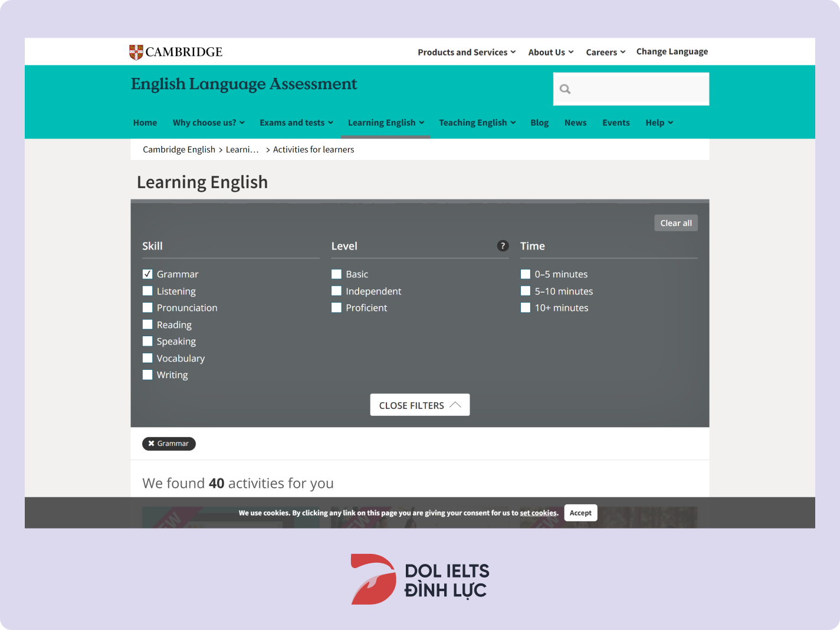
Task: Collapse filters with CLOSE FILTERS button
Action: point(420,405)
